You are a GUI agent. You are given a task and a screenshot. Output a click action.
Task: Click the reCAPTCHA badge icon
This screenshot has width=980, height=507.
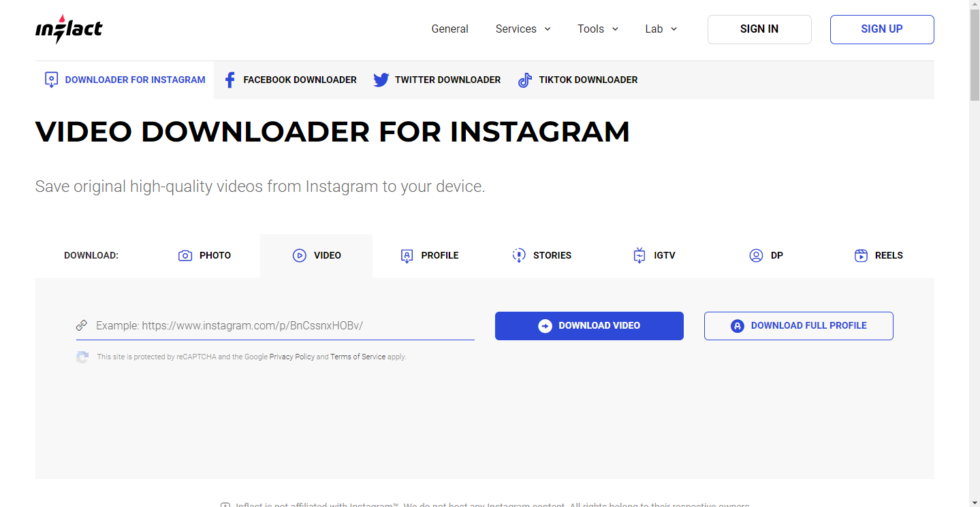coord(82,357)
